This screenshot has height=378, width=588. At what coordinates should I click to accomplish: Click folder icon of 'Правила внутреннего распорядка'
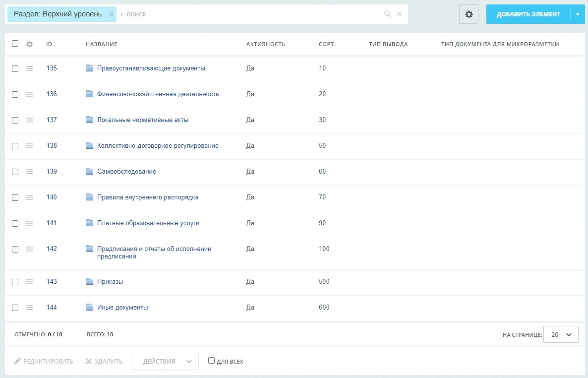[x=89, y=197]
